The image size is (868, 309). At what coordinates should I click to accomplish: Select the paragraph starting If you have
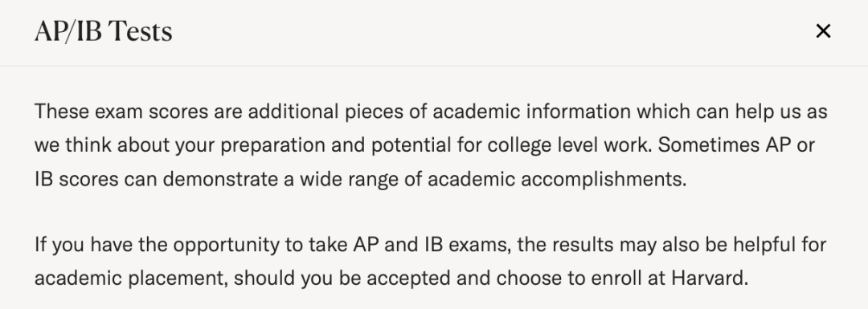(430, 261)
